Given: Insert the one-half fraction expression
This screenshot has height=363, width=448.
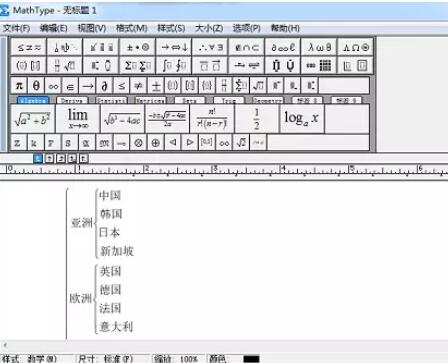Looking at the screenshot, I should coord(257,119).
